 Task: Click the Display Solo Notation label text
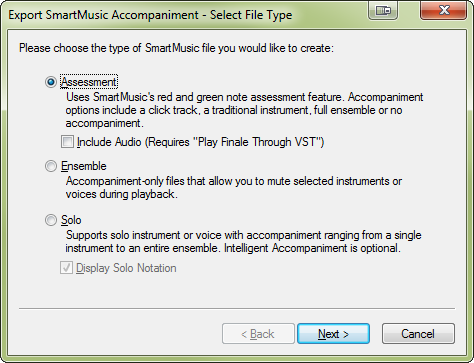point(126,268)
